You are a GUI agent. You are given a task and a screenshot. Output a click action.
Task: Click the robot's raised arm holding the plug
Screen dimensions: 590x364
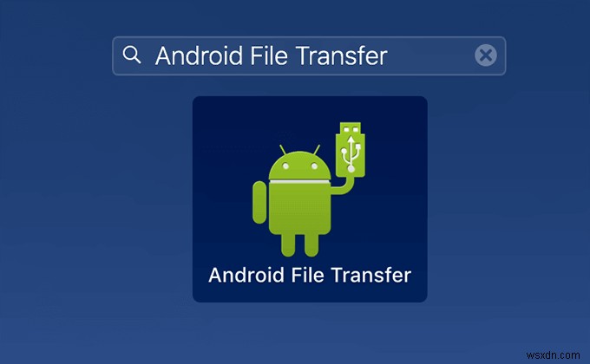(344, 185)
